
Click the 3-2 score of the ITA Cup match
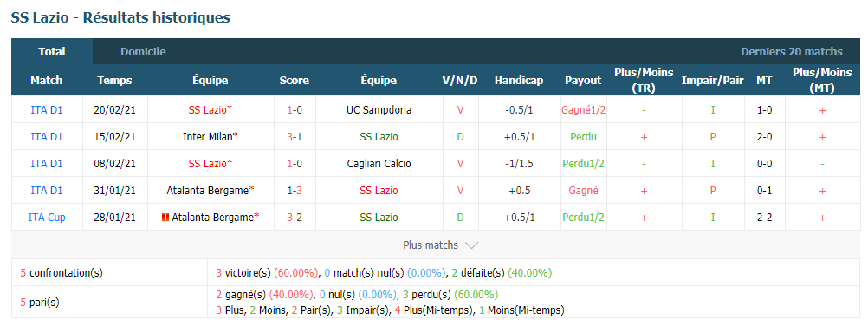pyautogui.click(x=294, y=218)
